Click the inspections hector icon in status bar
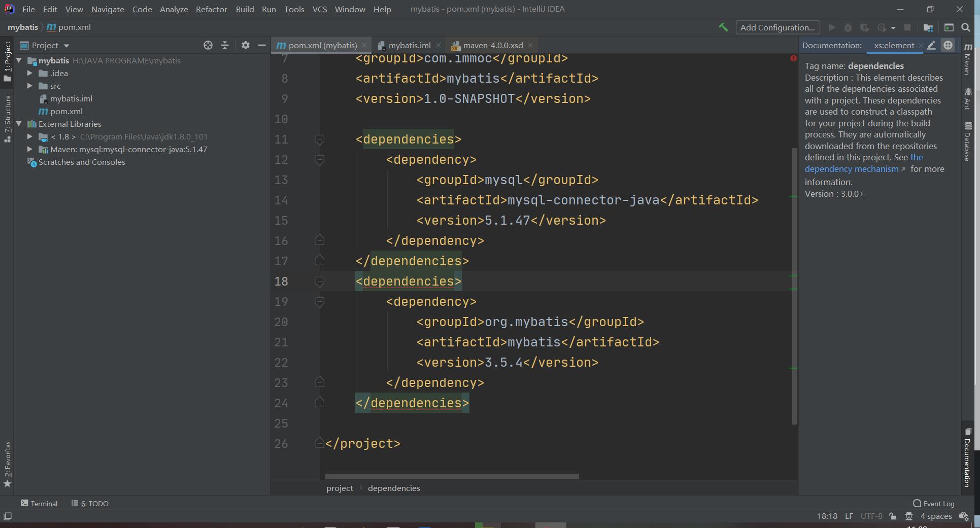The image size is (980, 528). 909,516
